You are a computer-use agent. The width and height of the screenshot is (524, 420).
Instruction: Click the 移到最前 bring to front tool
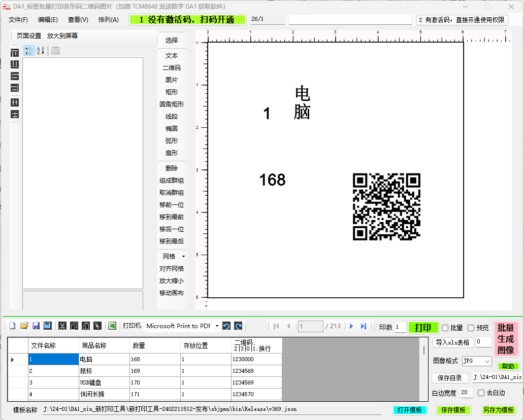(172, 217)
